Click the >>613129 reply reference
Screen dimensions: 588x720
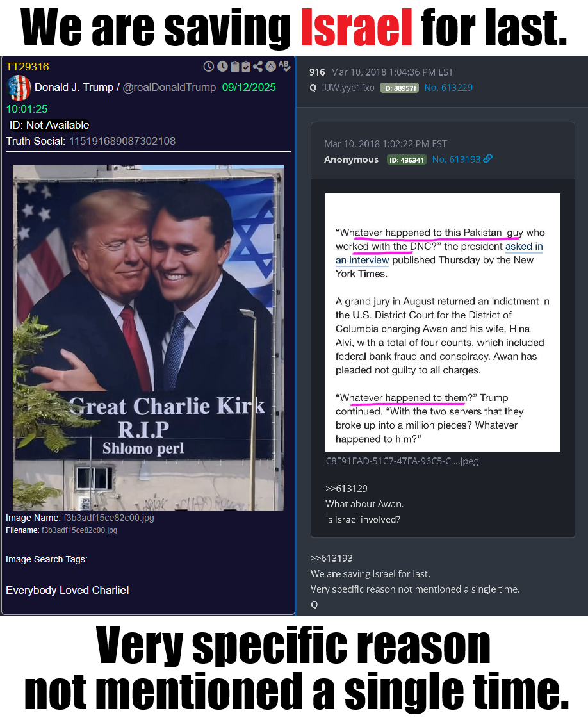pos(347,489)
